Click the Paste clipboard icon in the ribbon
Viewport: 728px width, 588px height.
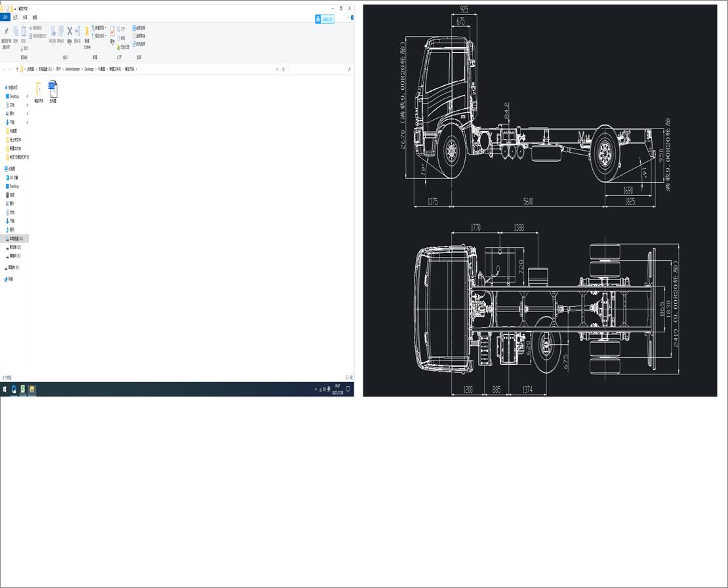click(x=23, y=31)
